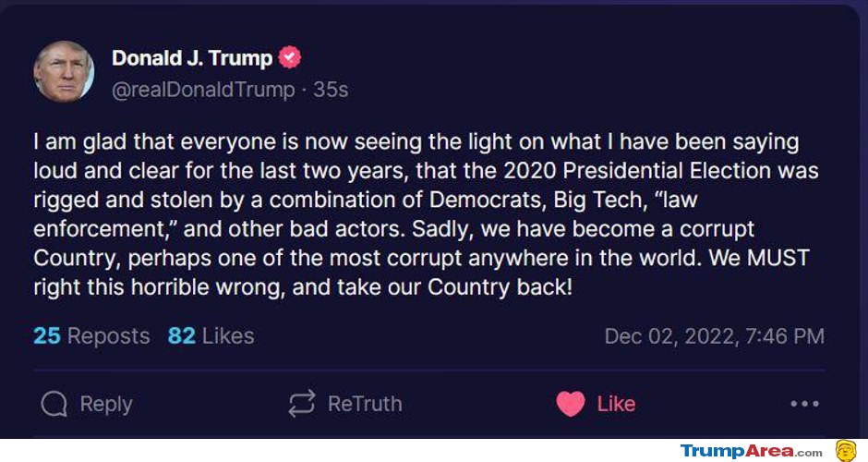Click the 35s timestamp
Image resolution: width=868 pixels, height=462 pixels.
tap(331, 90)
